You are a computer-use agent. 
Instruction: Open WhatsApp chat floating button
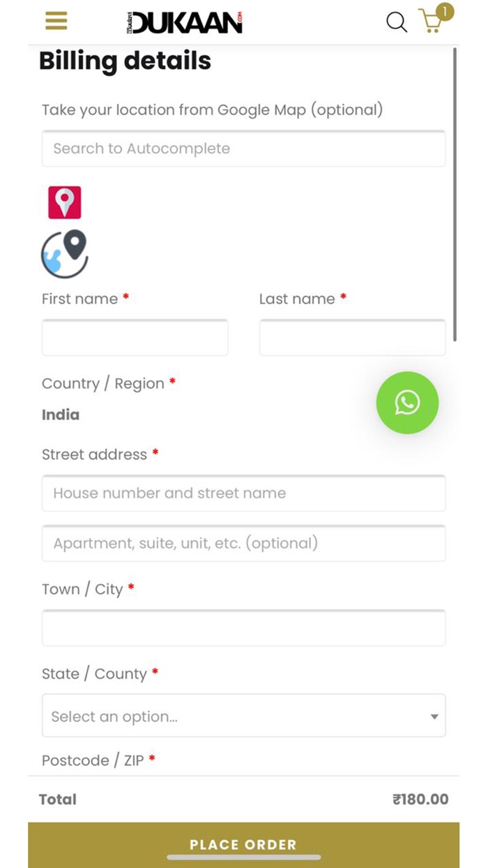click(x=407, y=403)
